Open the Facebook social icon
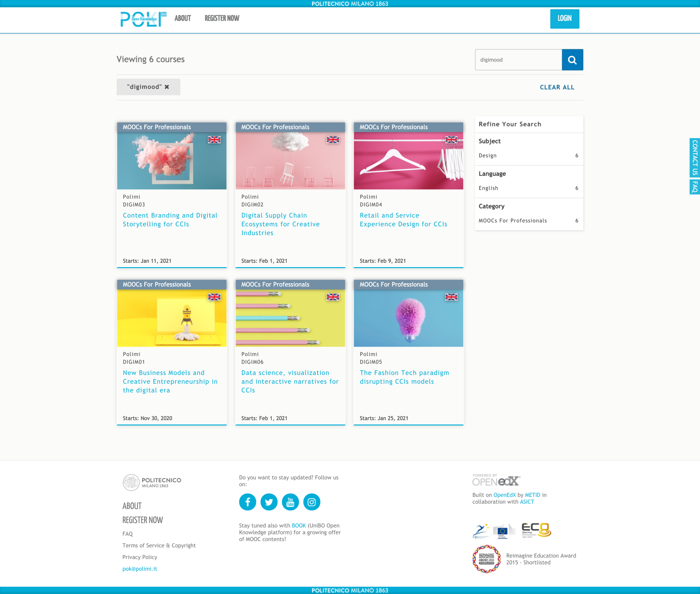The width and height of the screenshot is (700, 594). coord(248,502)
